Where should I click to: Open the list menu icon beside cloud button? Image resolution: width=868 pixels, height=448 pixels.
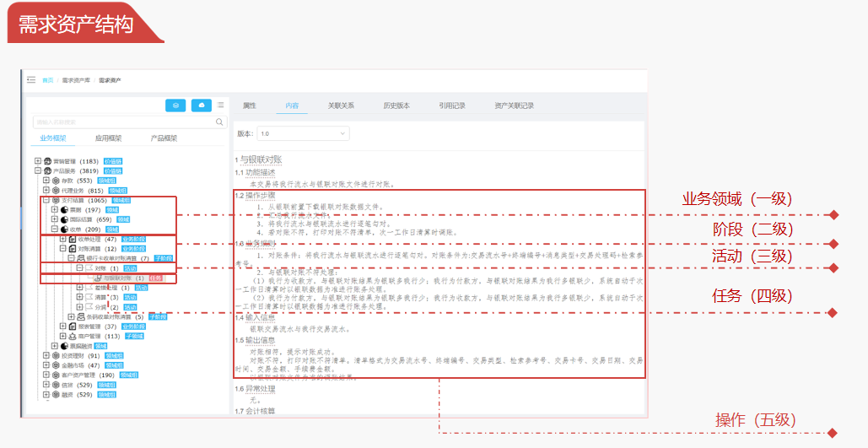tap(220, 105)
